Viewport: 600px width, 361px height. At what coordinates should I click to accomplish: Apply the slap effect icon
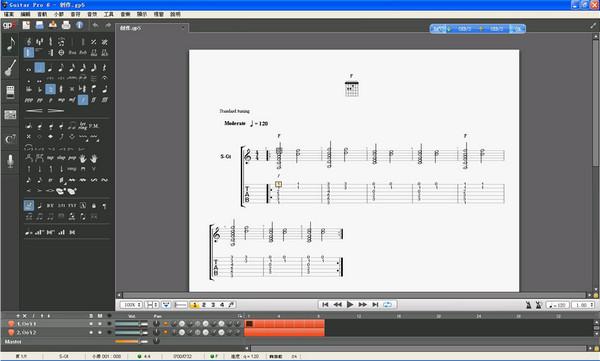tap(61, 158)
